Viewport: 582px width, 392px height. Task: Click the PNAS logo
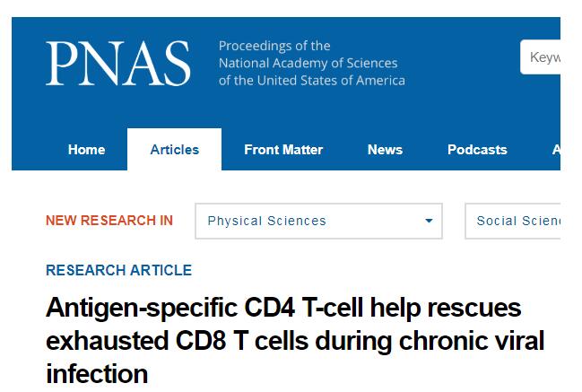118,64
